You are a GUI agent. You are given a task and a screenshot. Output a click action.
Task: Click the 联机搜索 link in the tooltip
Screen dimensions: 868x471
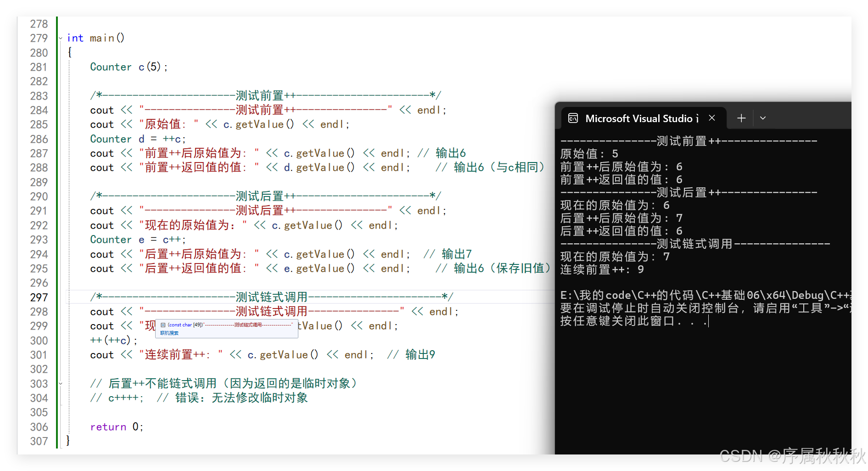(x=169, y=333)
